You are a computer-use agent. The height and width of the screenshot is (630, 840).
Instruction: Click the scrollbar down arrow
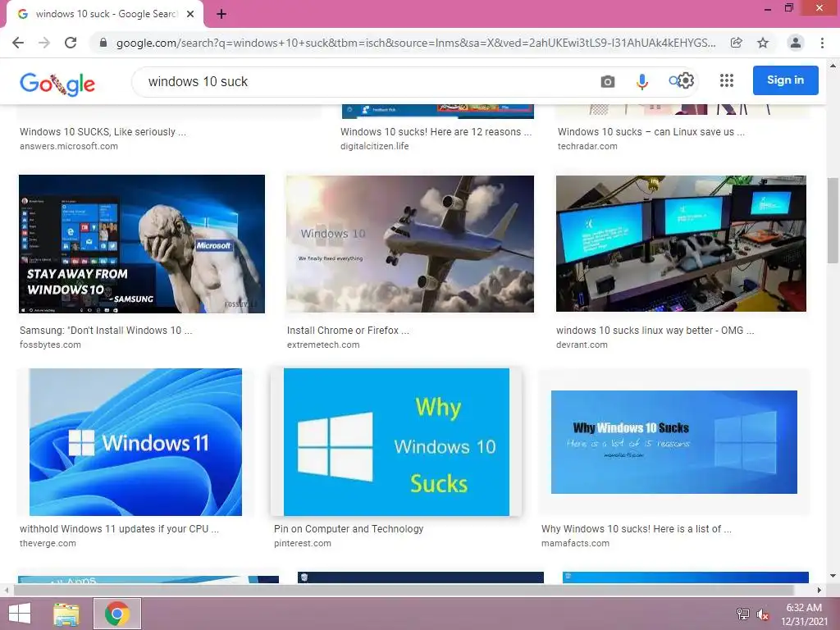833,577
